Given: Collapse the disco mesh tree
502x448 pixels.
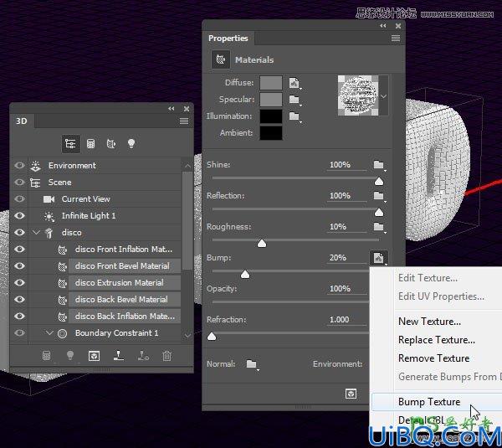Looking at the screenshot, I should pyautogui.click(x=36, y=232).
